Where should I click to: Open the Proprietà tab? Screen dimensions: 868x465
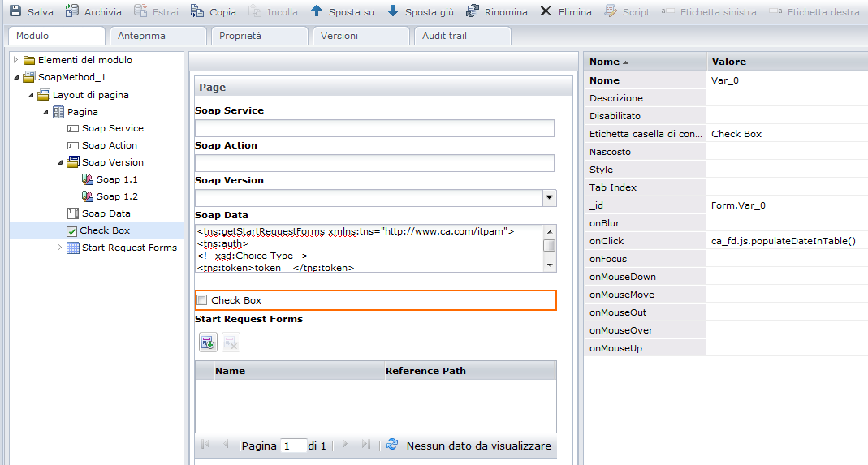[x=260, y=36]
